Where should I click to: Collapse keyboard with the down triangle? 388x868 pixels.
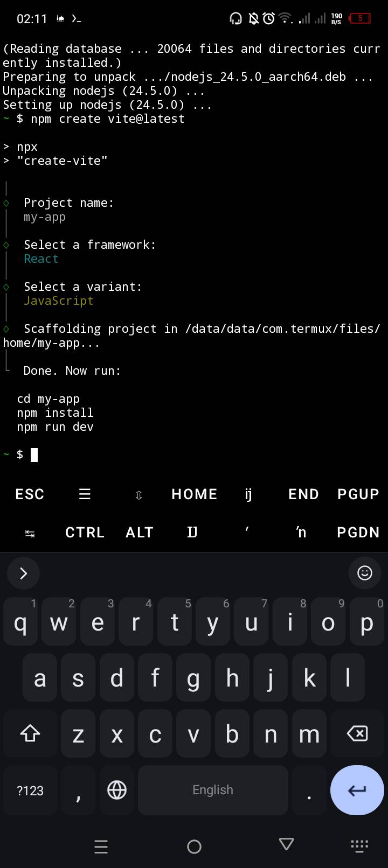coord(287,844)
